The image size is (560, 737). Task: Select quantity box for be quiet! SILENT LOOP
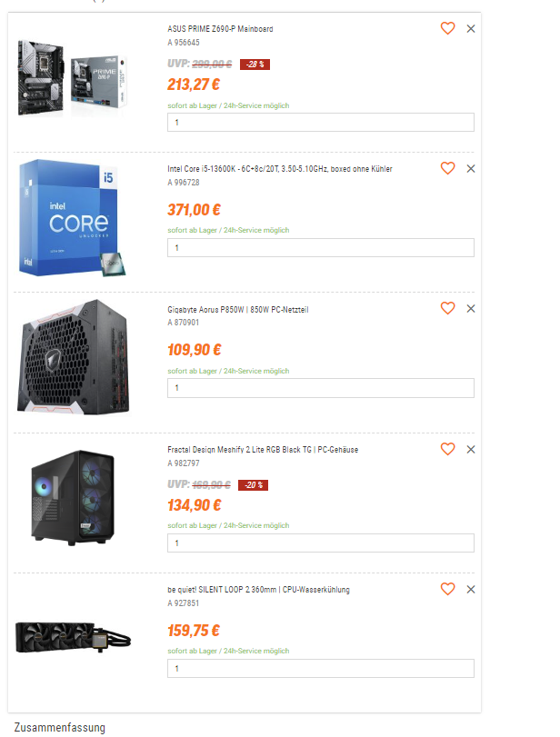[321, 668]
